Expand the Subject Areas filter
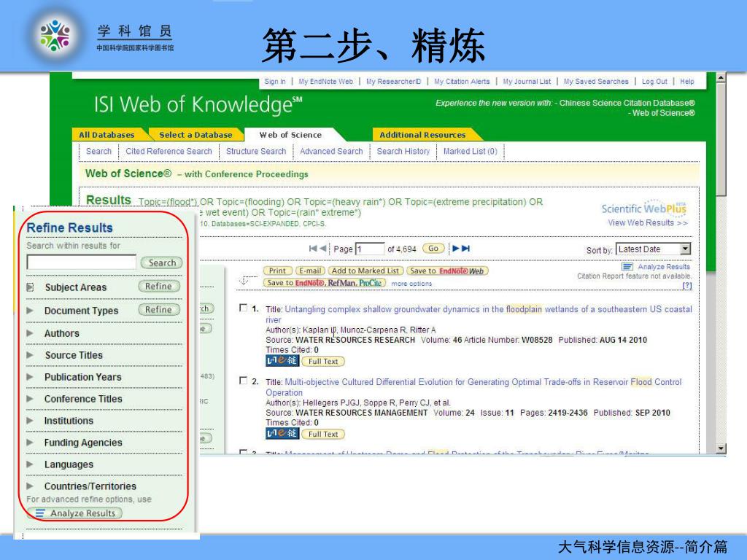Screen dimensions: 747x560 (x=30, y=287)
